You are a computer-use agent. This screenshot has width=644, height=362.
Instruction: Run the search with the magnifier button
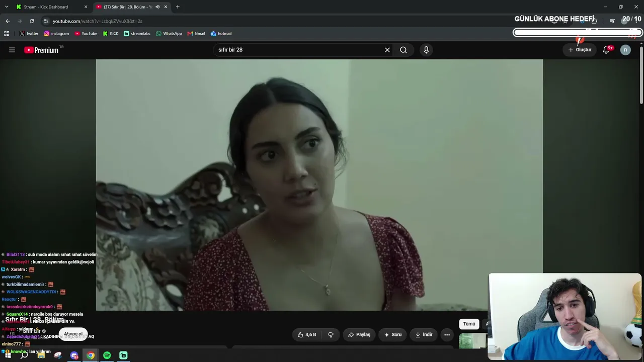404,50
